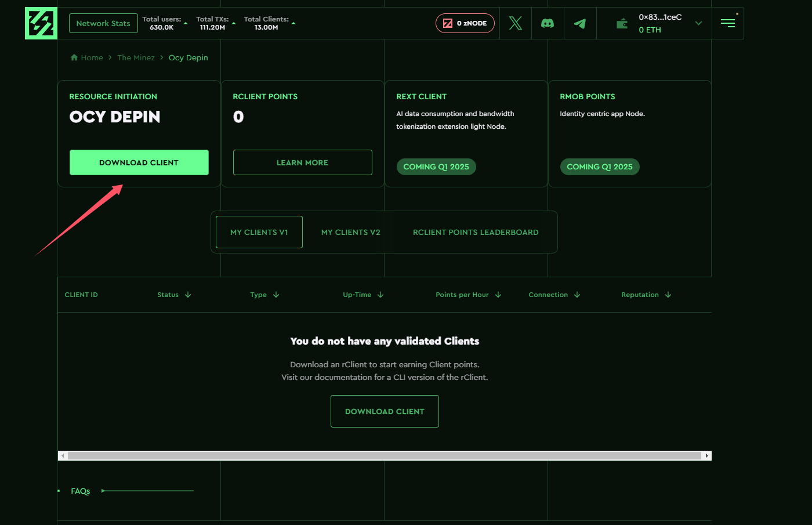Open the X (Twitter) social icon
812x525 pixels.
point(516,23)
